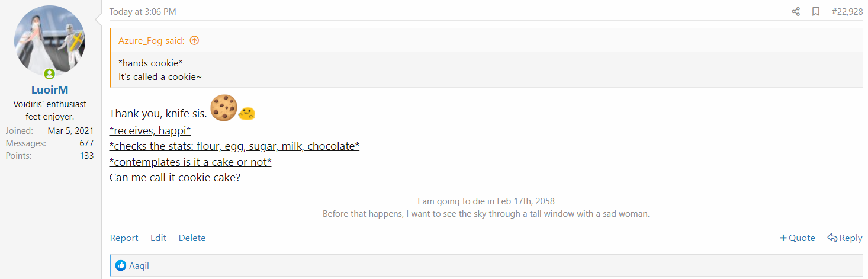Viewport: 868px width, 279px height.
Task: Click the blue thumbs-up like icon
Action: [121, 266]
